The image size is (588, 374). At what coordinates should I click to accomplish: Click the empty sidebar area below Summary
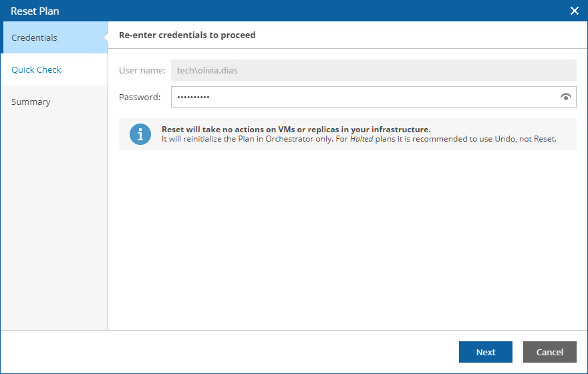[x=53, y=220]
